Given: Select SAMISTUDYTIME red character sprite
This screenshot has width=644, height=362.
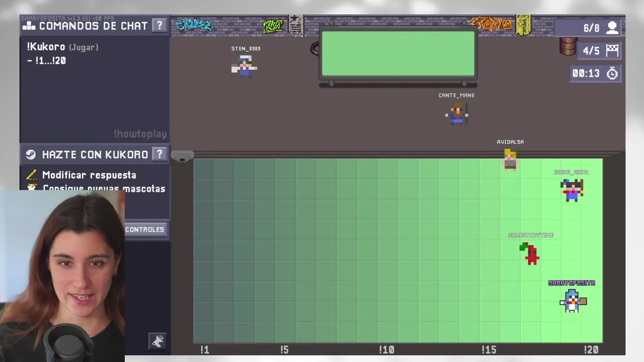Looking at the screenshot, I should (529, 253).
